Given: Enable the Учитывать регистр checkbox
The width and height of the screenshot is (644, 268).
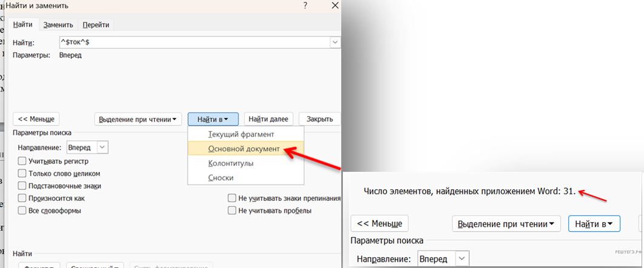Looking at the screenshot, I should click(22, 162).
